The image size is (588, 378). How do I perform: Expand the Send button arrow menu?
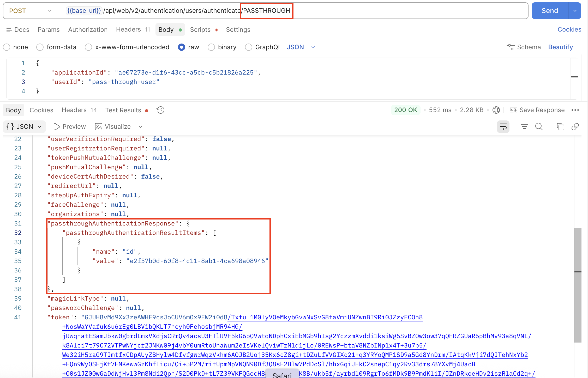coord(575,11)
